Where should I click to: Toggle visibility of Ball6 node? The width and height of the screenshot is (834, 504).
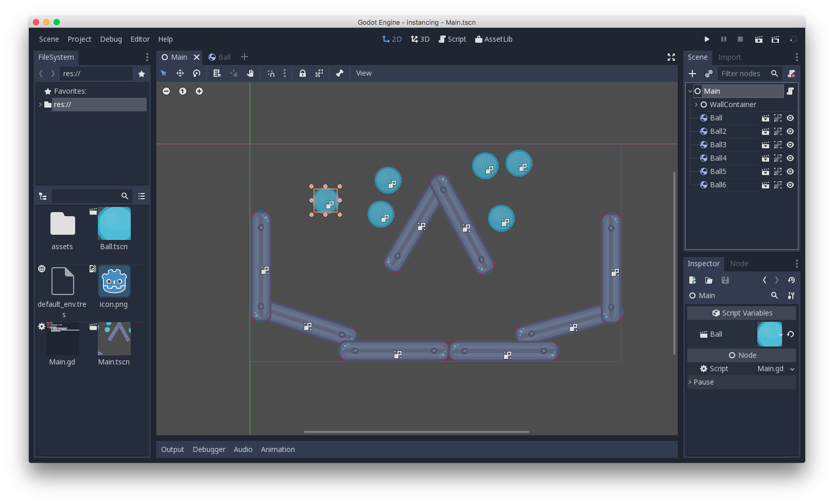pyautogui.click(x=790, y=185)
